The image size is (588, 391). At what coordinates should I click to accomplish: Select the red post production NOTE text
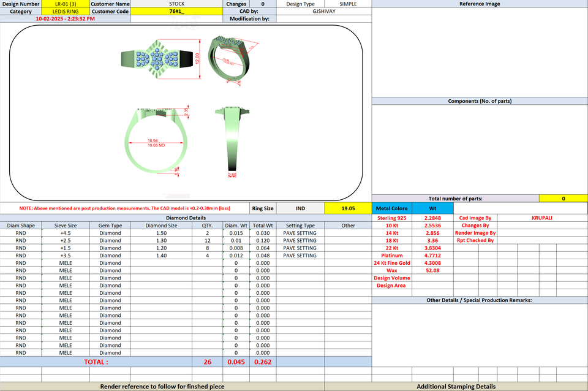(x=125, y=208)
